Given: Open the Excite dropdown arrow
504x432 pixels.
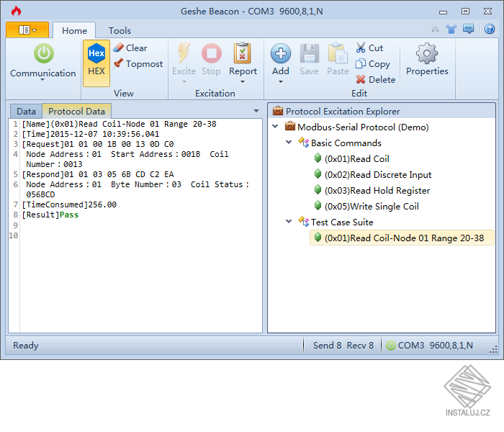Looking at the screenshot, I should click(184, 81).
